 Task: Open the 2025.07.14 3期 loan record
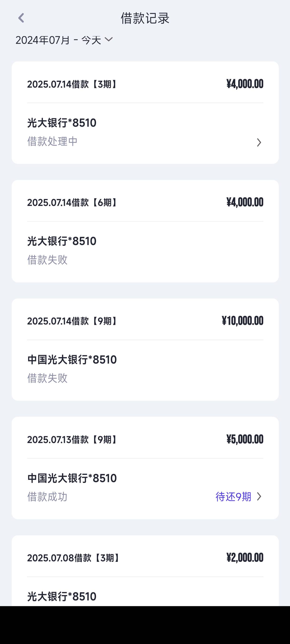tap(145, 113)
